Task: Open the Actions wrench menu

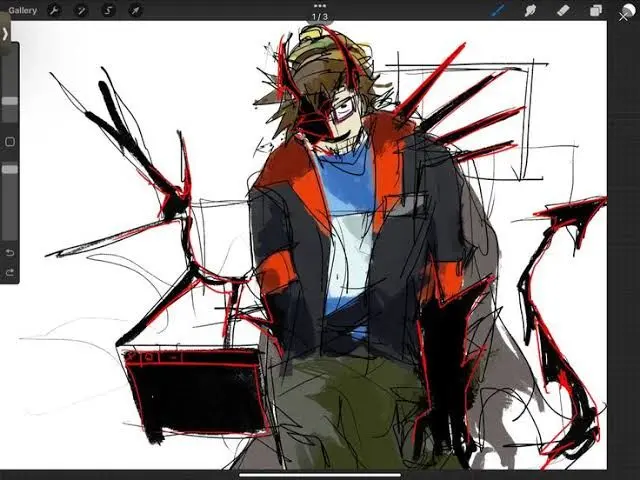Action: pyautogui.click(x=54, y=10)
